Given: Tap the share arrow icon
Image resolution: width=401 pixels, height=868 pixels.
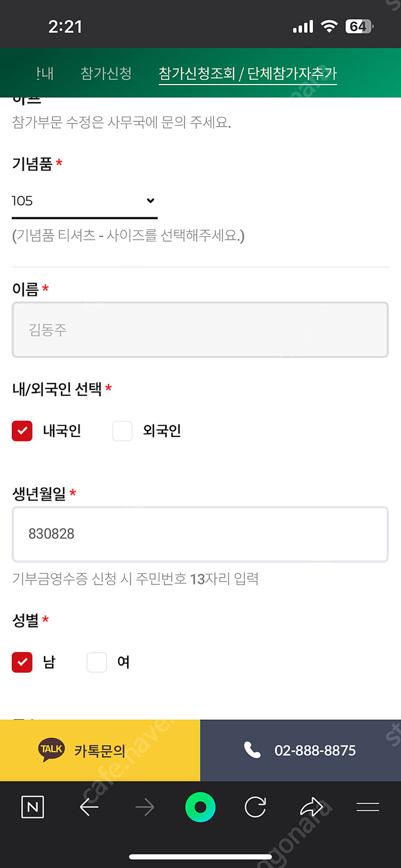Looking at the screenshot, I should click(312, 807).
